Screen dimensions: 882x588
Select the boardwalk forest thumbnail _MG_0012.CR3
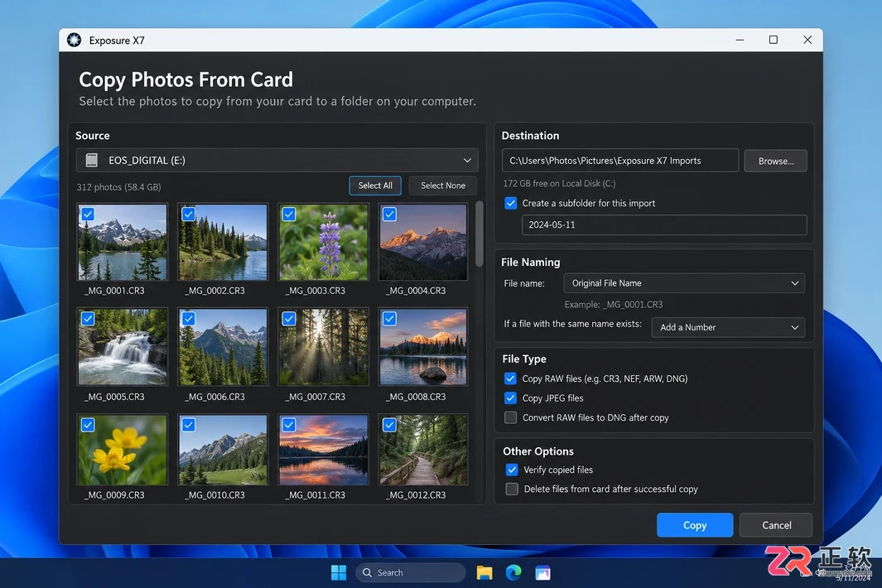423,450
